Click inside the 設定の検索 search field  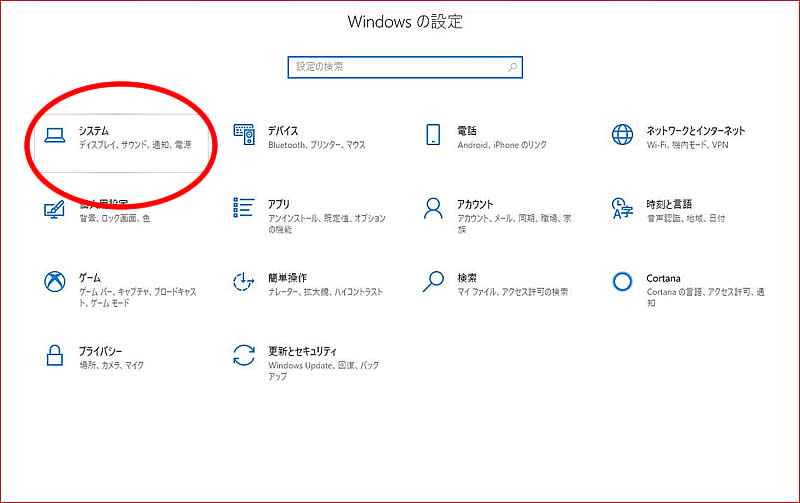pos(398,67)
